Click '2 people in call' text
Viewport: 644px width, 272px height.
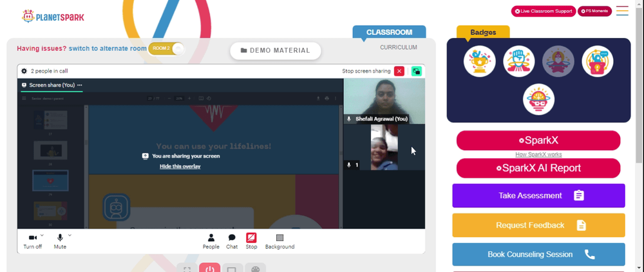click(50, 71)
